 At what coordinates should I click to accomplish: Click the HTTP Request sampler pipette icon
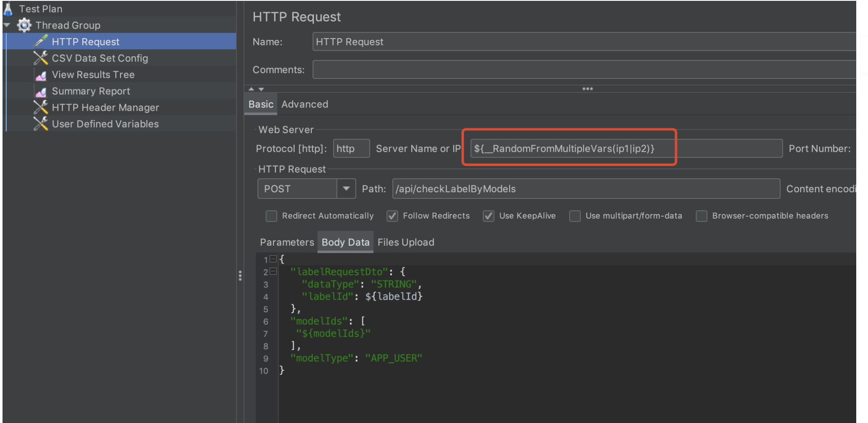(41, 42)
